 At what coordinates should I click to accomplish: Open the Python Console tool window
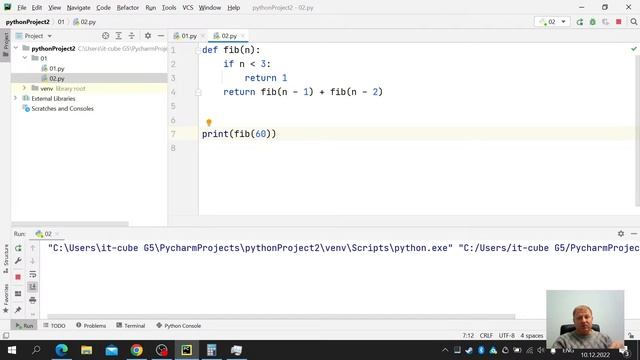178,326
